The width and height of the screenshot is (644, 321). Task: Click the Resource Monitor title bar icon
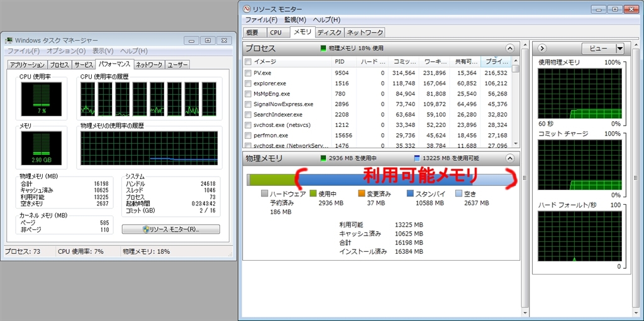[x=246, y=9]
